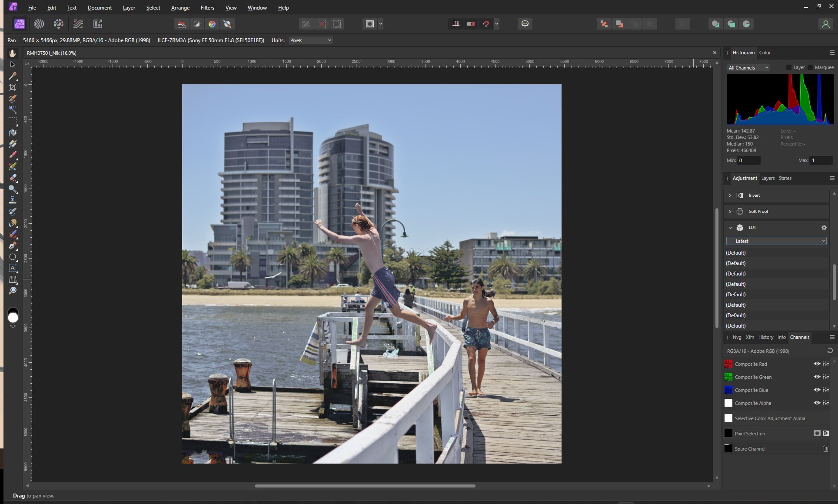Apply Auto Levels from toolbar
The image size is (838, 504).
[181, 24]
